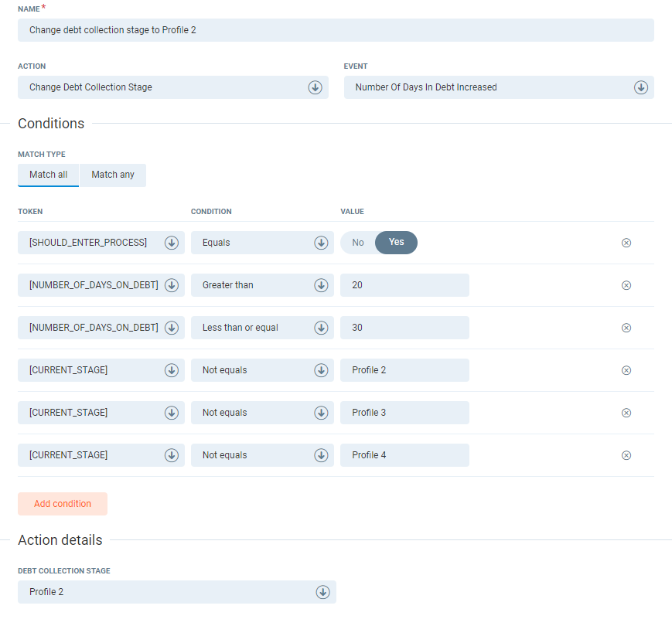
Task: Remove the 'Not equals Profile 3' condition
Action: pyautogui.click(x=626, y=413)
